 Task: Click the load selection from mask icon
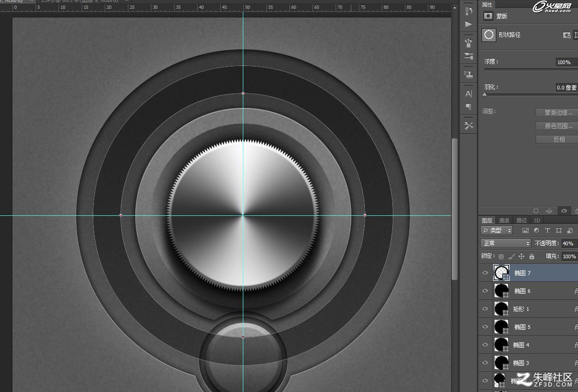pos(536,211)
